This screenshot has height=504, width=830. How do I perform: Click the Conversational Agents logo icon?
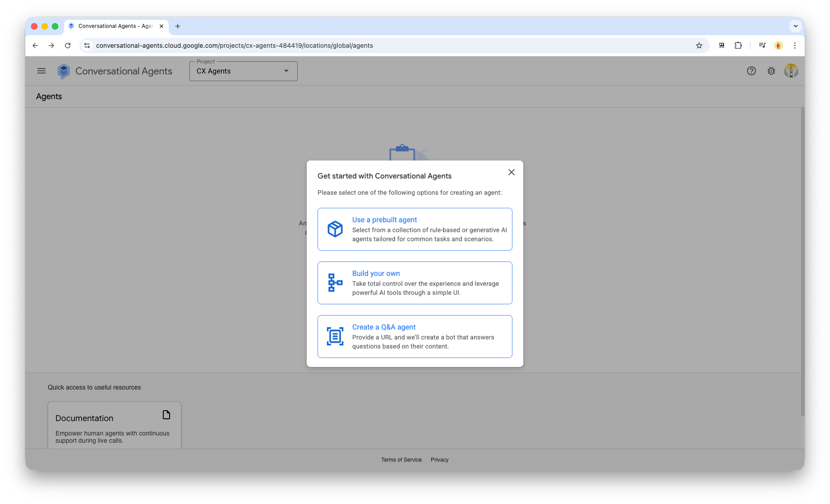[64, 71]
